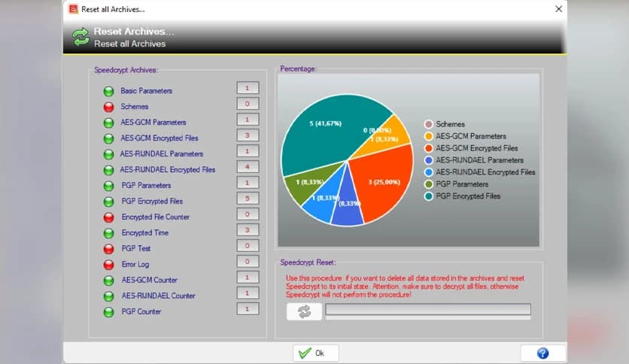Click the PGP Test count field
629x364 pixels.
[x=248, y=245]
